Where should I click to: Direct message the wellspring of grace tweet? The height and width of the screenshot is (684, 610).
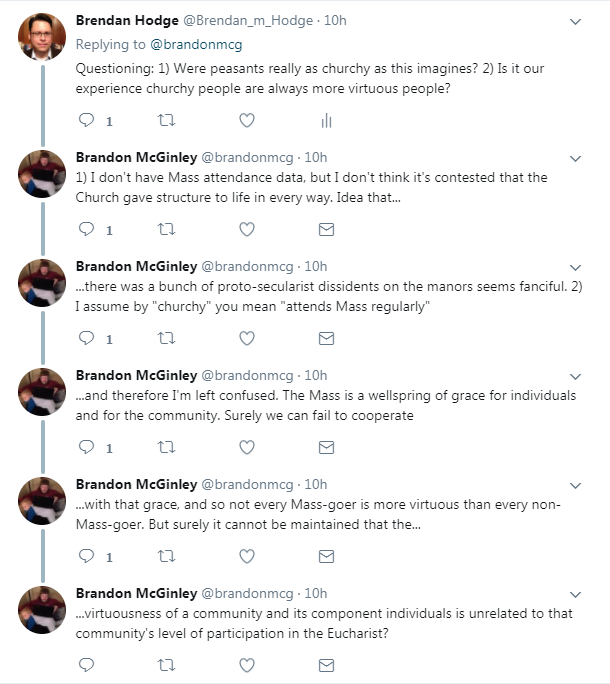click(x=325, y=446)
